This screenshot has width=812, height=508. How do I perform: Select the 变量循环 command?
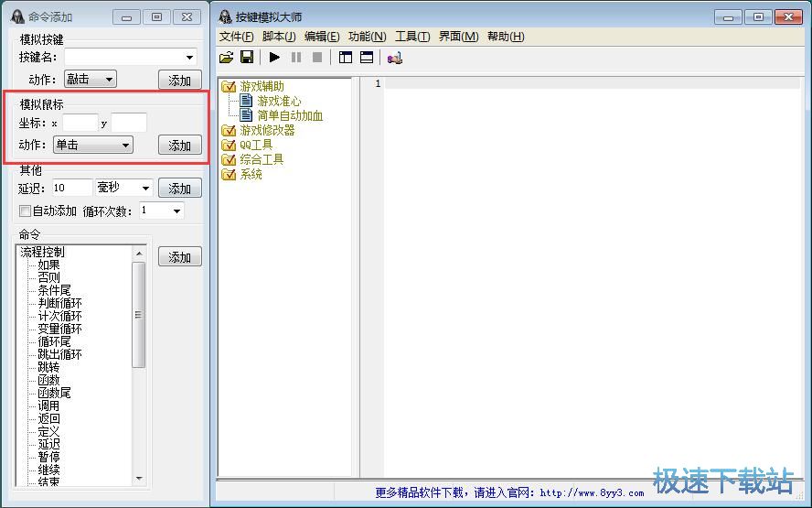(59, 329)
